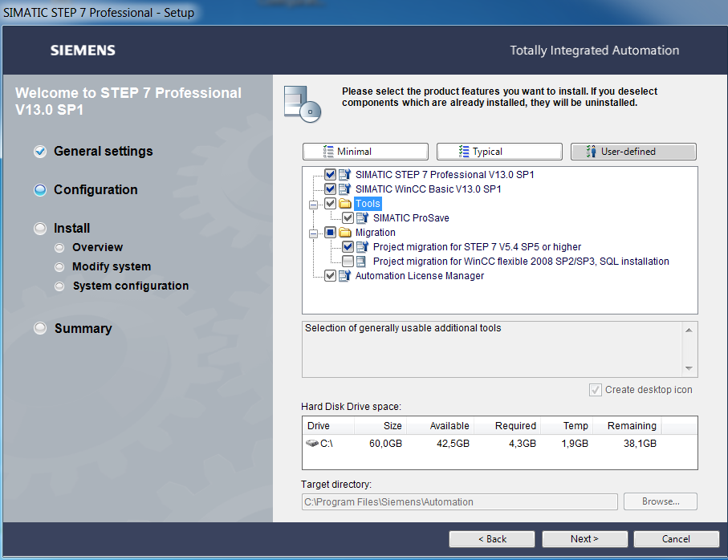The image size is (728, 560).
Task: Go to the General settings step
Action: pyautogui.click(x=93, y=152)
